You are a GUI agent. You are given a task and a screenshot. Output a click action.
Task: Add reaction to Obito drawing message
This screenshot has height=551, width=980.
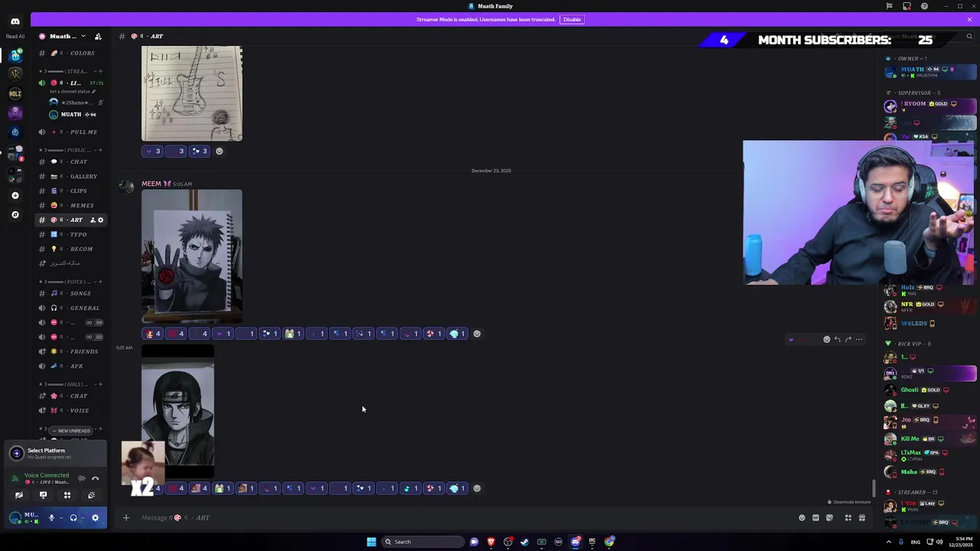point(477,334)
